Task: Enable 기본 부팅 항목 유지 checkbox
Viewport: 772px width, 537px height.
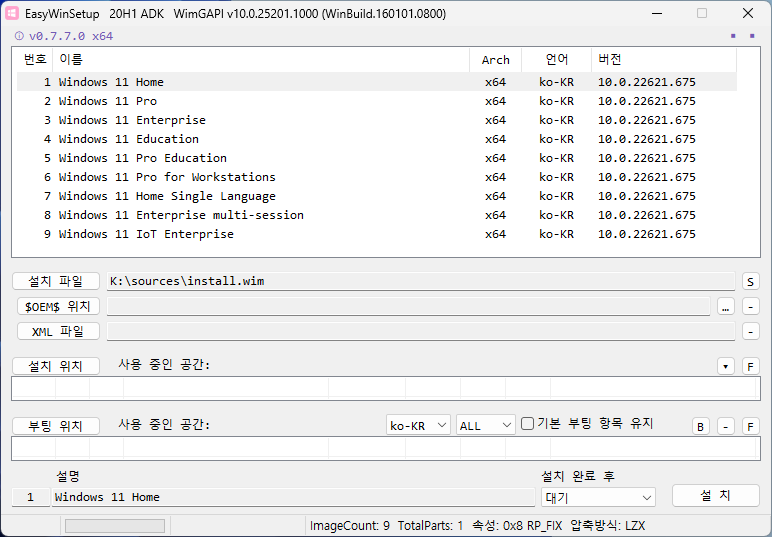Action: 527,423
